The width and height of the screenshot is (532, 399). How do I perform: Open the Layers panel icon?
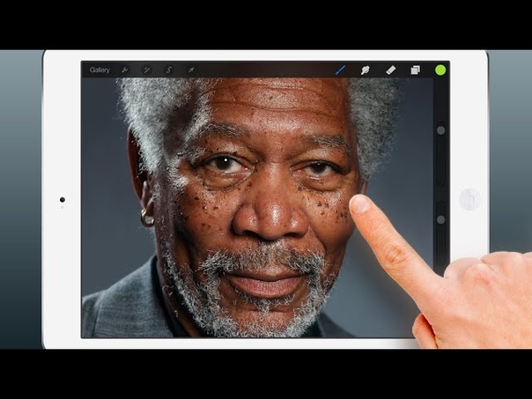[415, 70]
